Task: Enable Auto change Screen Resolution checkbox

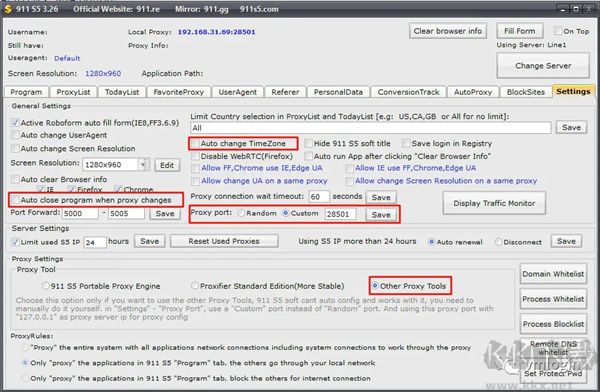Action: [15, 148]
